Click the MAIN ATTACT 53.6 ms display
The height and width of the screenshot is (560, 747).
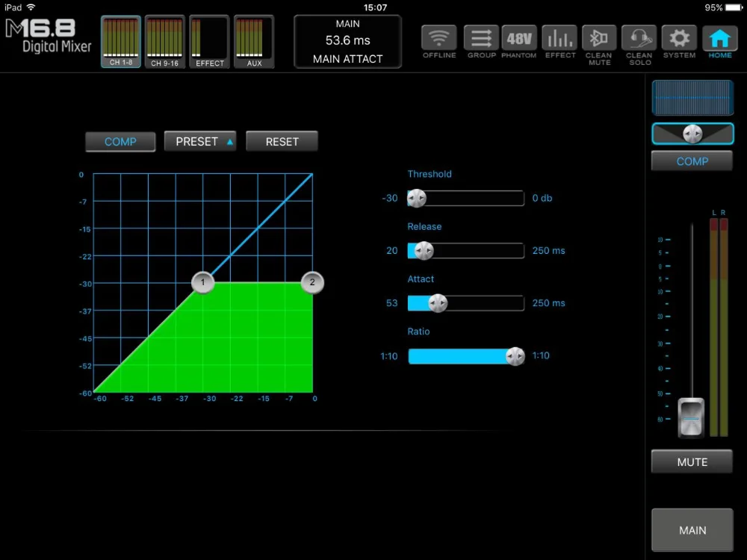[348, 42]
